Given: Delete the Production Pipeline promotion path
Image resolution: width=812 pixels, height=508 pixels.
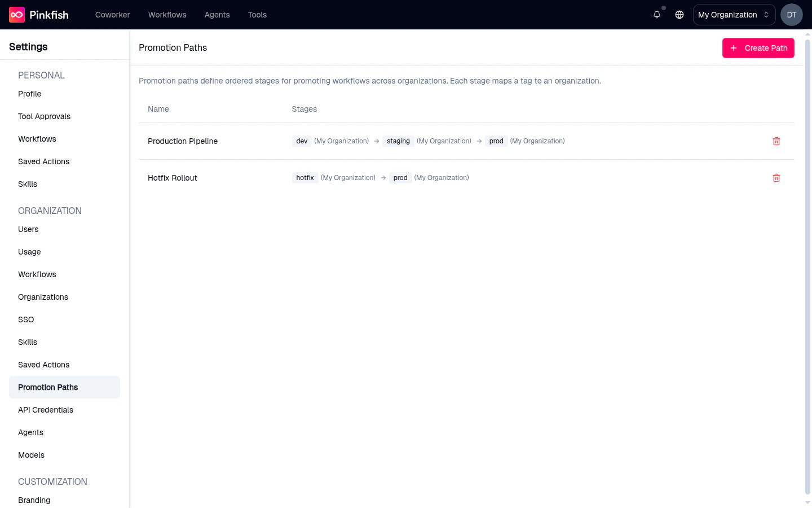Looking at the screenshot, I should pos(776,141).
